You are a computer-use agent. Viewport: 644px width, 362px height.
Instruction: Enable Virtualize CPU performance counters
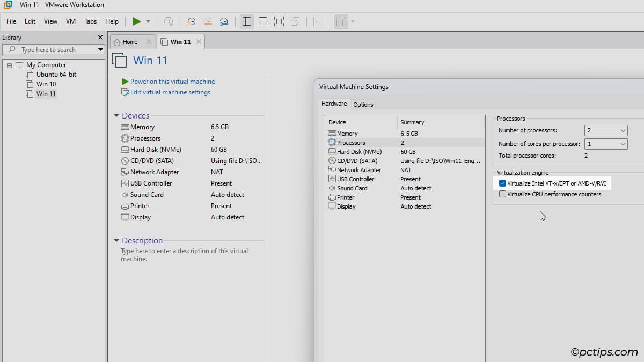click(x=502, y=194)
